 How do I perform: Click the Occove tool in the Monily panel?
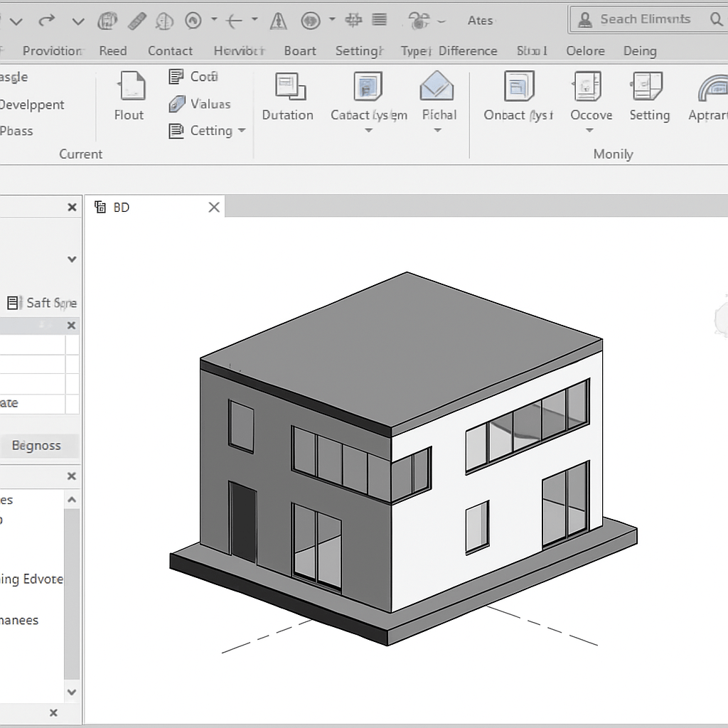[590, 96]
